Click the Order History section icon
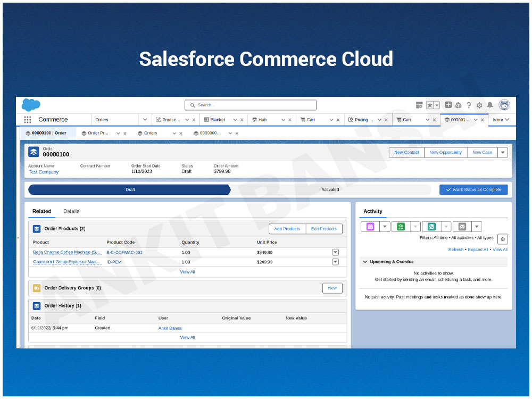The width and height of the screenshot is (532, 399). click(x=37, y=306)
